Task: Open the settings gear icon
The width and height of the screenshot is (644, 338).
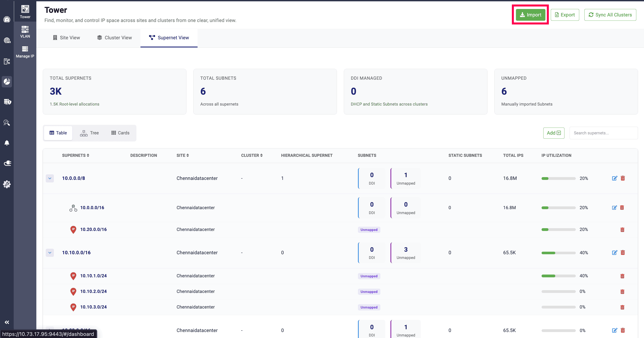Action: click(7, 184)
